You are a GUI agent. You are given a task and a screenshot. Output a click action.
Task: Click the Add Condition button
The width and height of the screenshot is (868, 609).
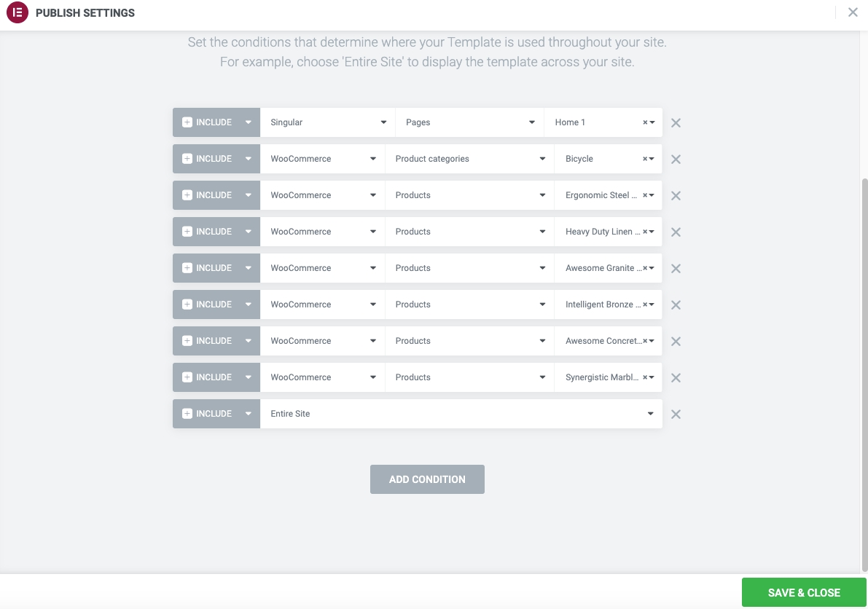(427, 479)
